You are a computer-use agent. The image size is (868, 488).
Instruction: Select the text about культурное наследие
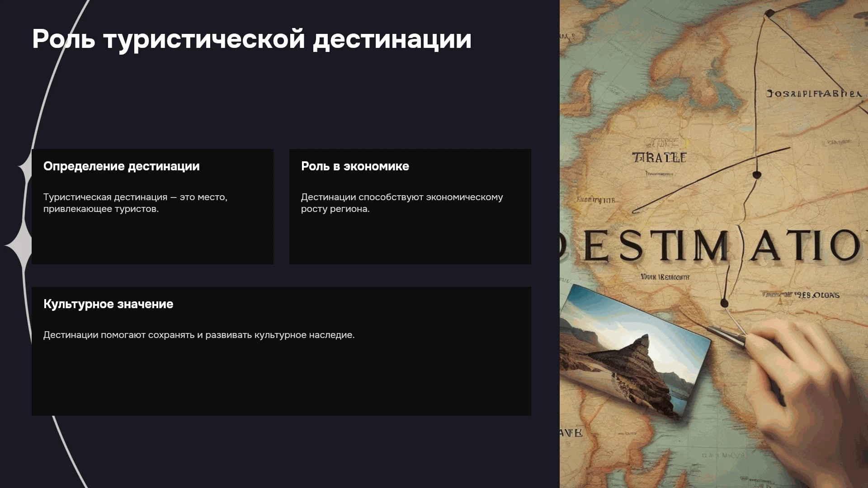199,335
